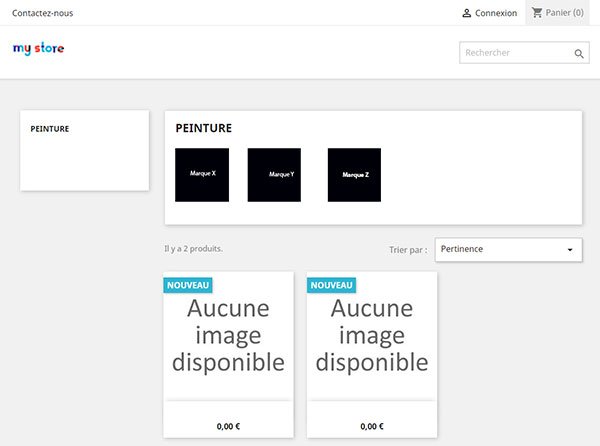
Task: Click the second product's NOUVEAU badge
Action: 331,285
